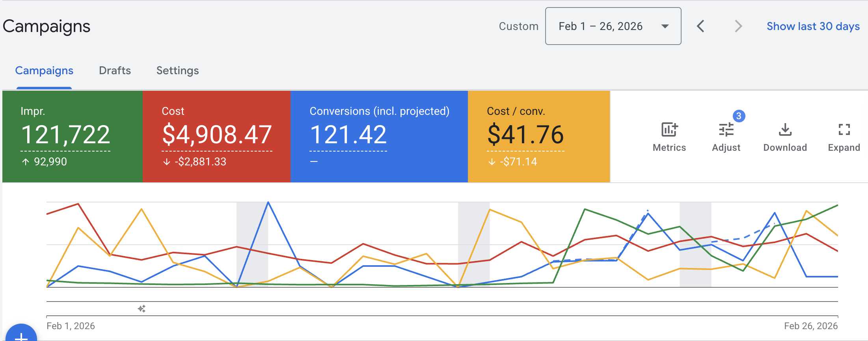Click the Download arrow icon

[785, 130]
